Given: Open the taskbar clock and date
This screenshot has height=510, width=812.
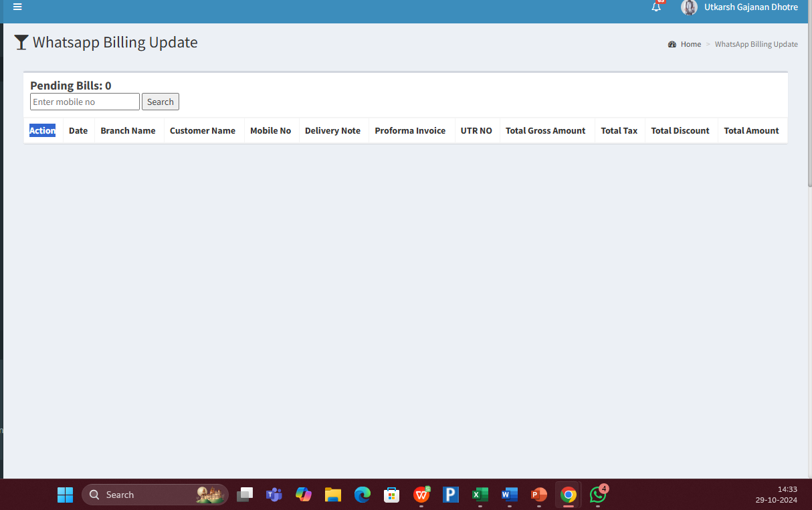Looking at the screenshot, I should pos(777,495).
